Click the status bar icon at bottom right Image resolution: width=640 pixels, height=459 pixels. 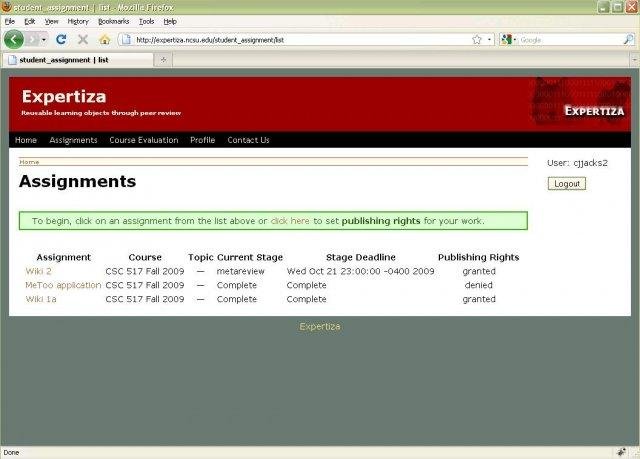click(621, 452)
